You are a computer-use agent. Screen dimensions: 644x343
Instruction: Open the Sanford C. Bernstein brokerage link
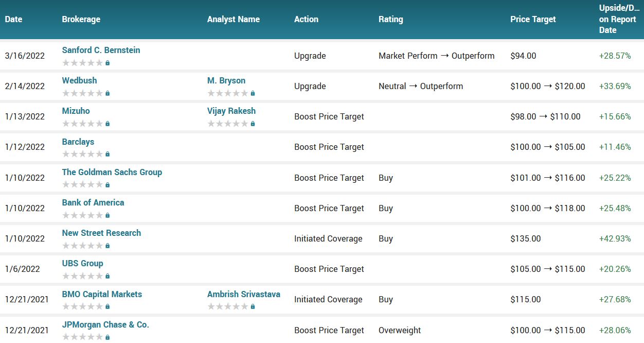click(101, 50)
